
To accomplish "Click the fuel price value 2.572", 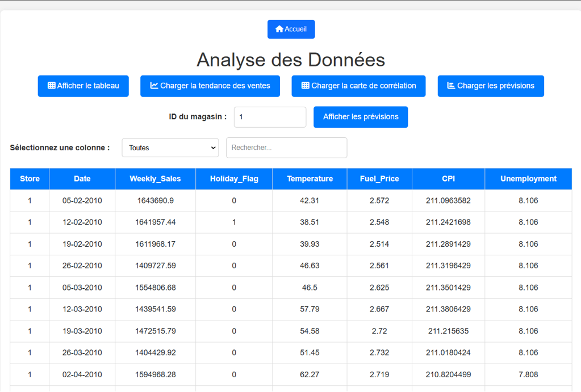I will [x=379, y=201].
